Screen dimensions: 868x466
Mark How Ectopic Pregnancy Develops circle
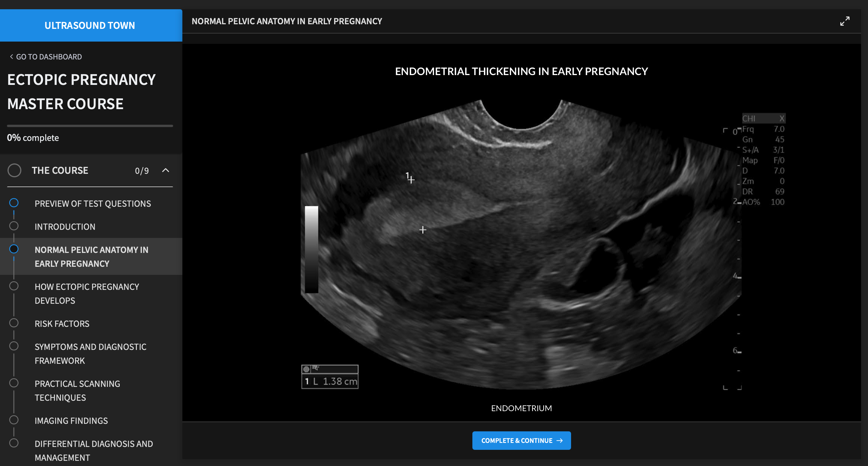click(14, 286)
